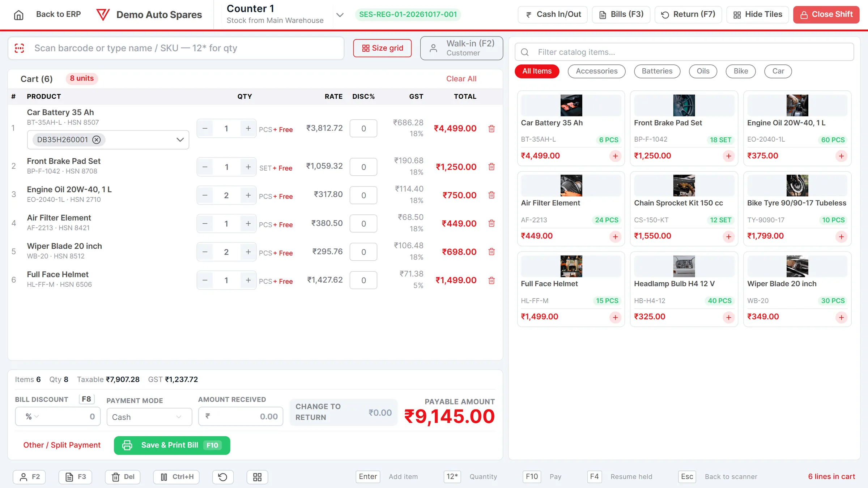Increase Full Face Helmet quantity

point(248,280)
